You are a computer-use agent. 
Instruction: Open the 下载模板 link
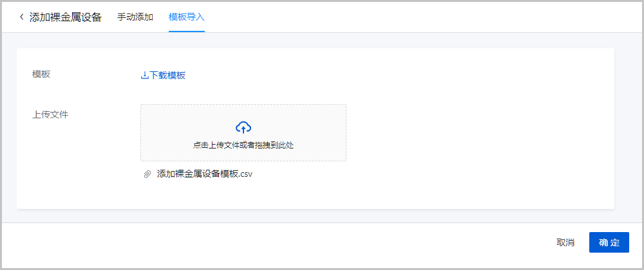click(x=167, y=75)
